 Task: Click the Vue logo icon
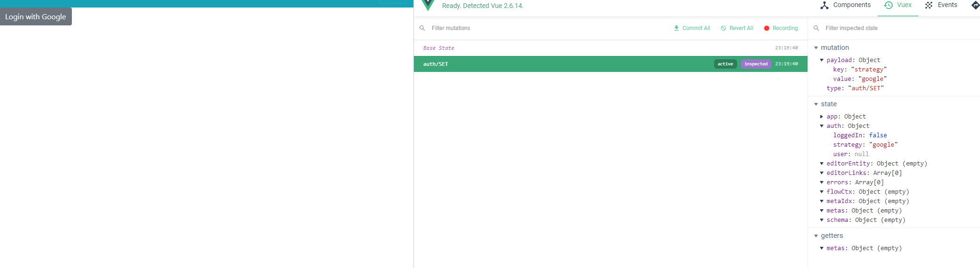(x=428, y=5)
